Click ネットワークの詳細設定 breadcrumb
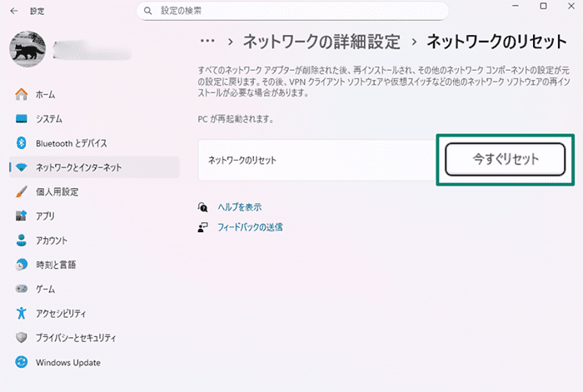 click(x=321, y=42)
